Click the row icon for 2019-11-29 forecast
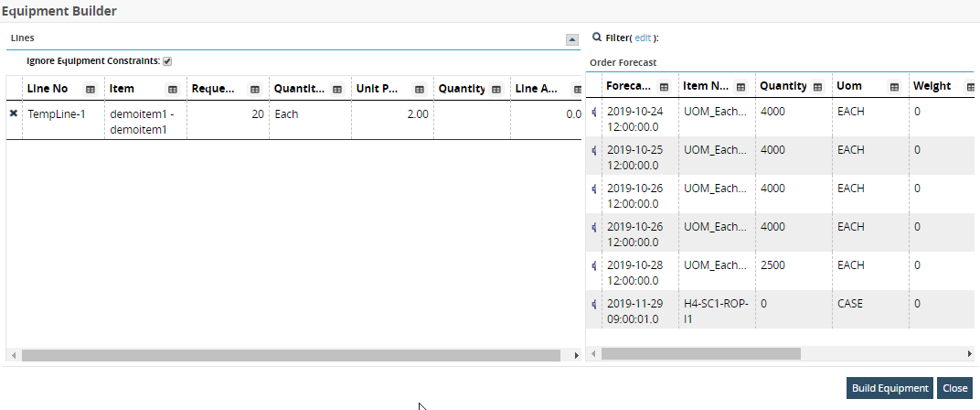 click(593, 304)
